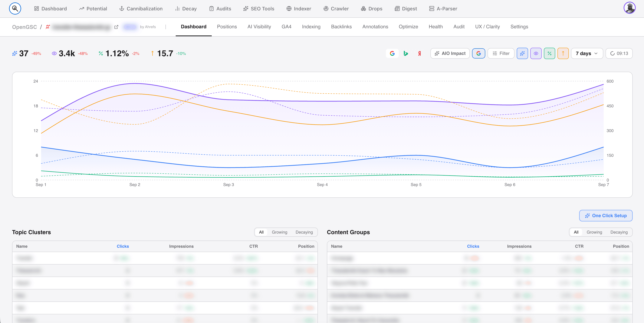Image resolution: width=644 pixels, height=323 pixels.
Task: Click the by Ahrefs rating label
Action: click(148, 27)
